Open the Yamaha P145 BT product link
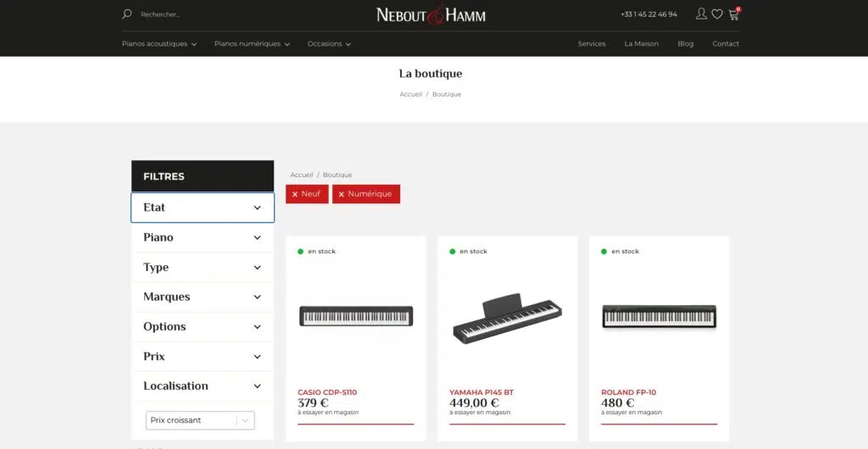Image resolution: width=868 pixels, height=449 pixels. coord(481,392)
